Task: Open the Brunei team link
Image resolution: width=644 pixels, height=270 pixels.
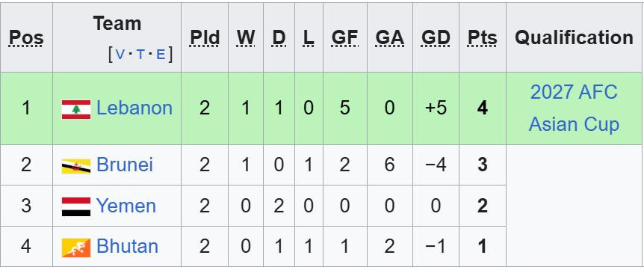Action: (x=125, y=165)
